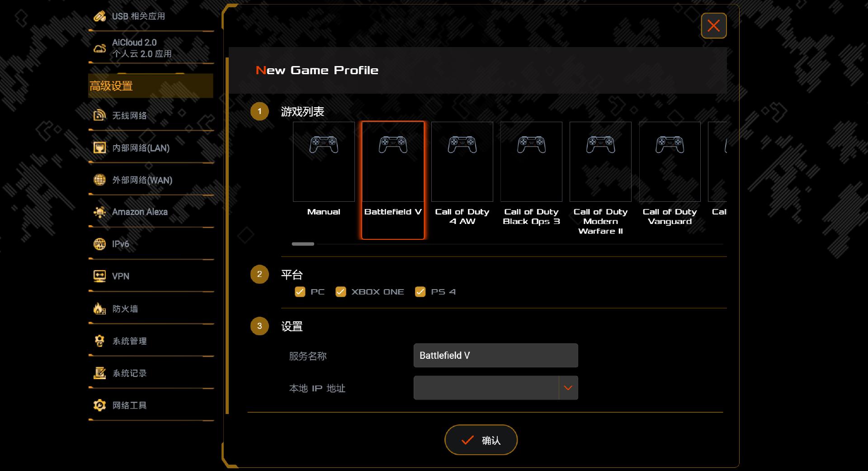The height and width of the screenshot is (471, 868).
Task: Click the 确认 confirm button
Action: (481, 440)
